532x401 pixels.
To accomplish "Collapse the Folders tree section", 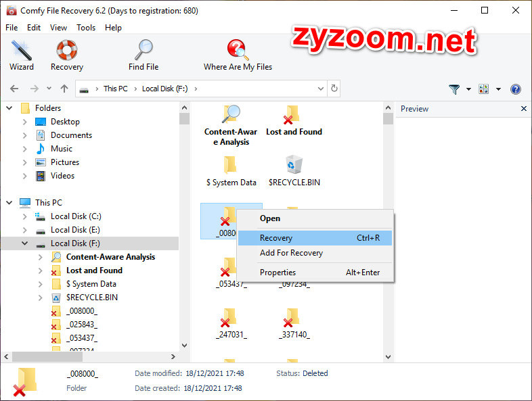I will pyautogui.click(x=9, y=108).
